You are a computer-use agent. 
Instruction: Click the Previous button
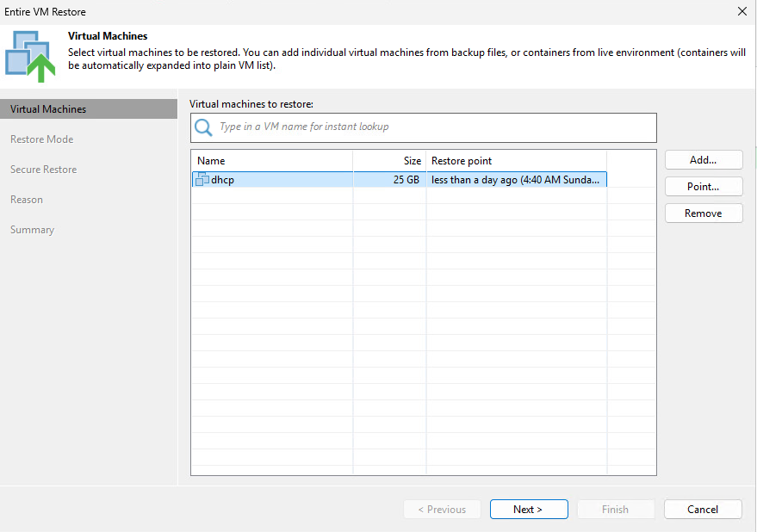442,509
